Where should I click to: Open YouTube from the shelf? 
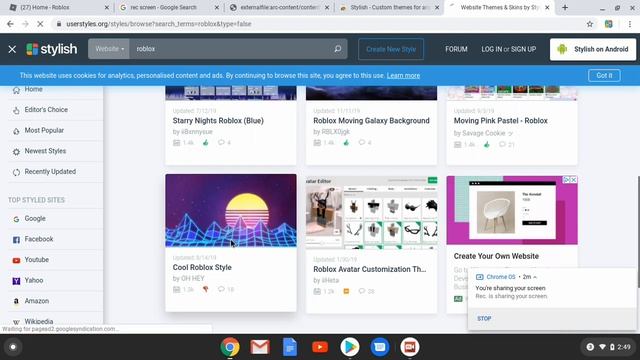point(320,347)
